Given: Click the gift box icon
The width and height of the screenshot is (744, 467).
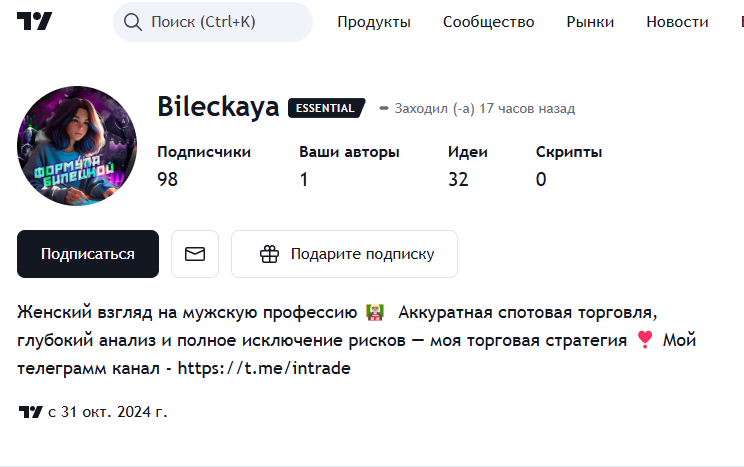Looking at the screenshot, I should [x=269, y=254].
